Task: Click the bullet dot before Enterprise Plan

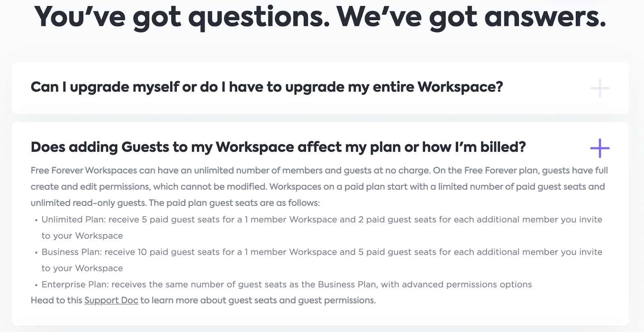Action: (36, 285)
